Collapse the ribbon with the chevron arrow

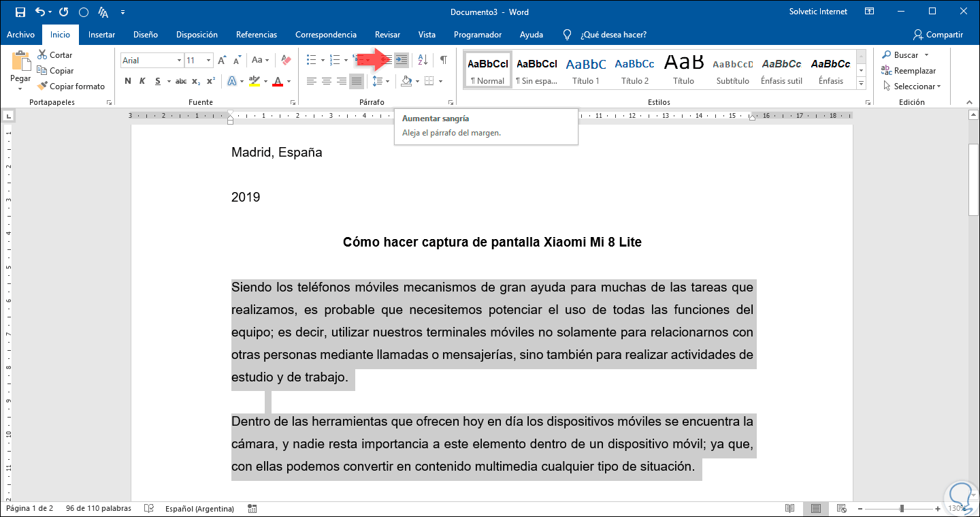971,102
